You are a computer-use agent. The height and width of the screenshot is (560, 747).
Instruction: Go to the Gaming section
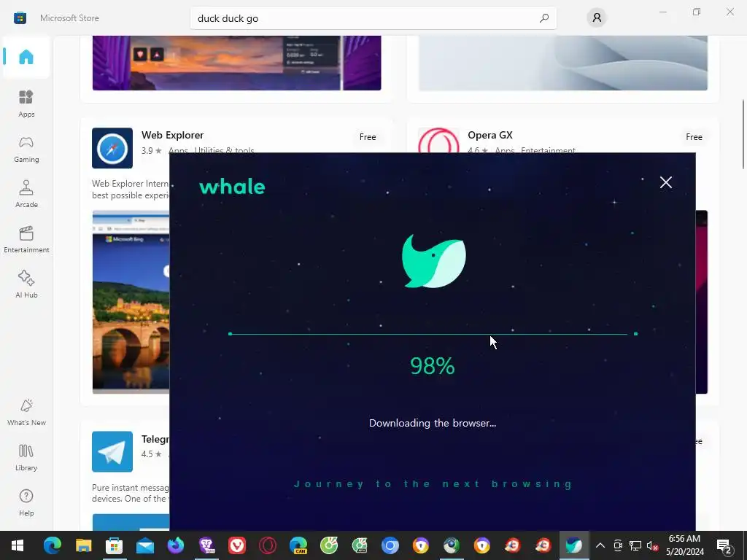[26, 149]
